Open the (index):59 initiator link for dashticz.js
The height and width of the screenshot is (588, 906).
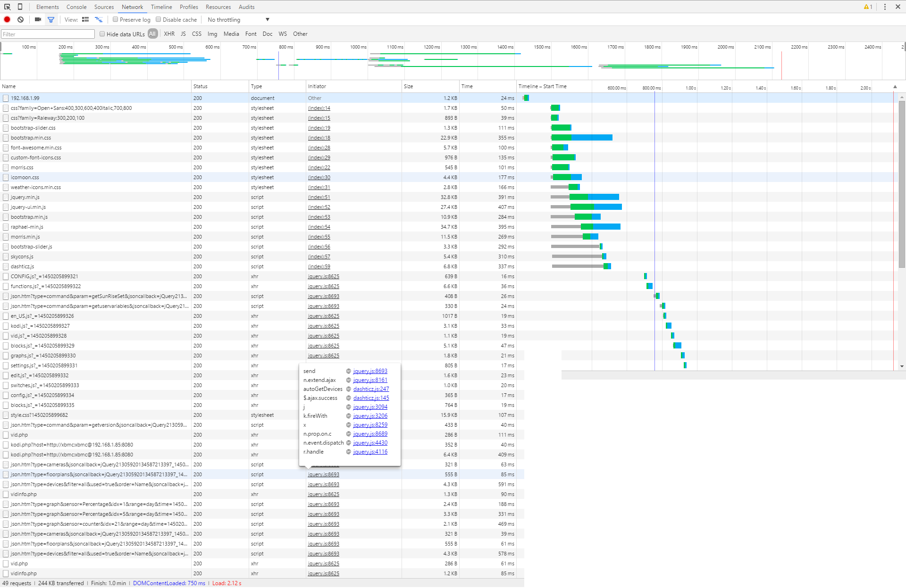click(x=319, y=266)
